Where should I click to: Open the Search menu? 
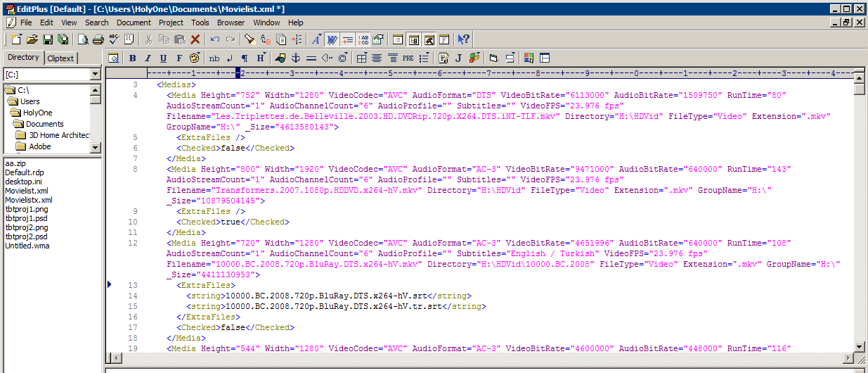(97, 23)
